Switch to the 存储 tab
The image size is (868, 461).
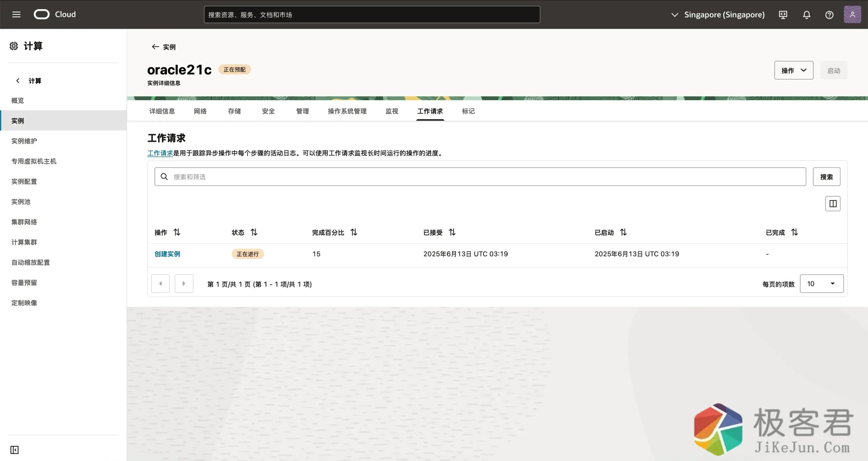coord(234,111)
